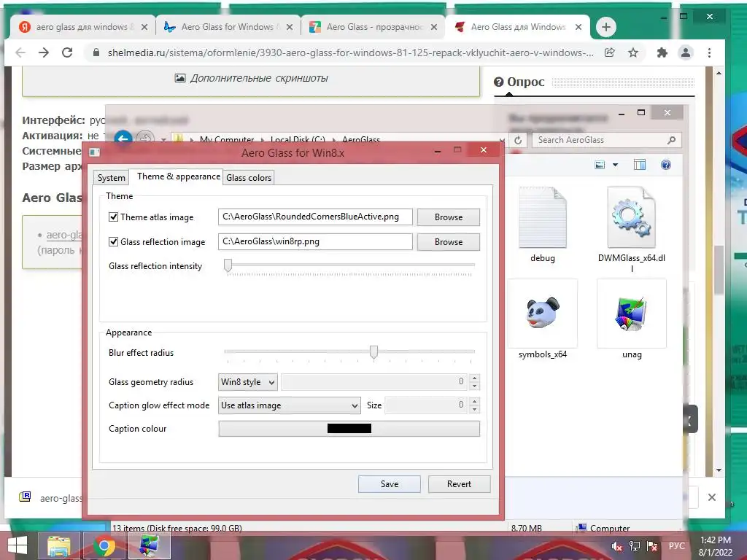Bookmark this page with the star
This screenshot has height=560, width=747.
click(632, 52)
